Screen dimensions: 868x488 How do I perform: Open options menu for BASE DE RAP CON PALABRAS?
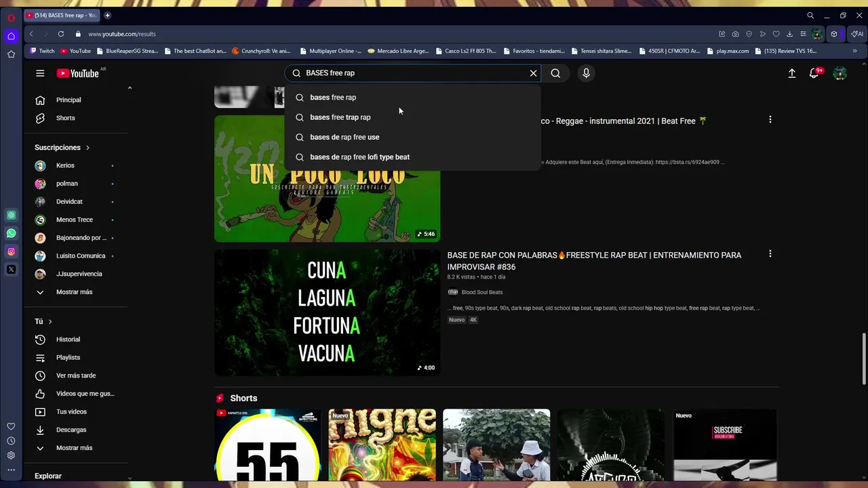point(770,253)
